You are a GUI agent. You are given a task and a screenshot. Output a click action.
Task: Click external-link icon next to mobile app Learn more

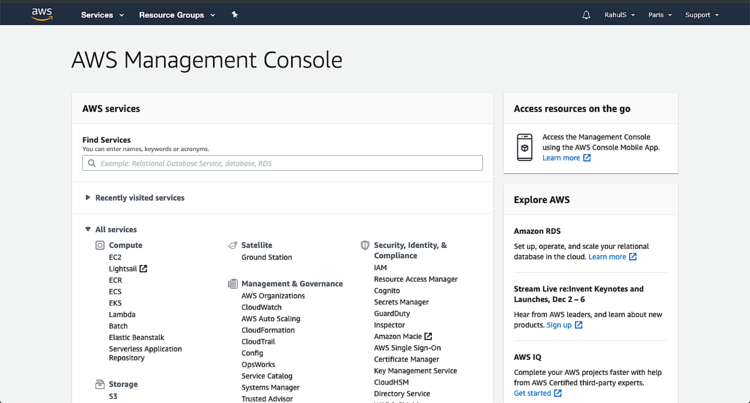587,158
